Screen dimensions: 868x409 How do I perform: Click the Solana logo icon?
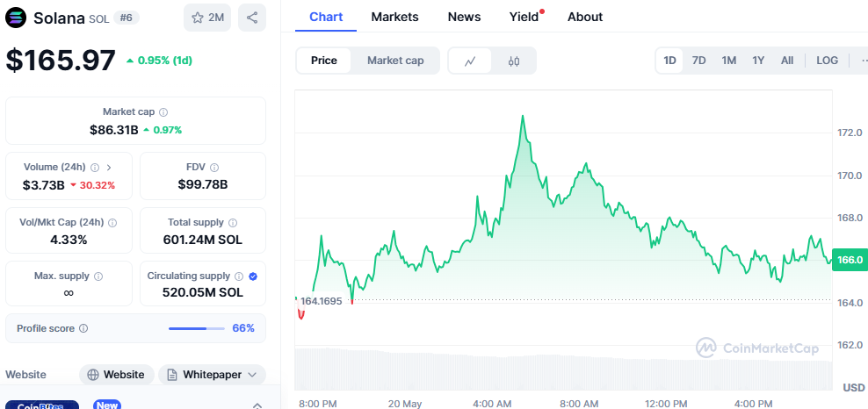pos(16,18)
